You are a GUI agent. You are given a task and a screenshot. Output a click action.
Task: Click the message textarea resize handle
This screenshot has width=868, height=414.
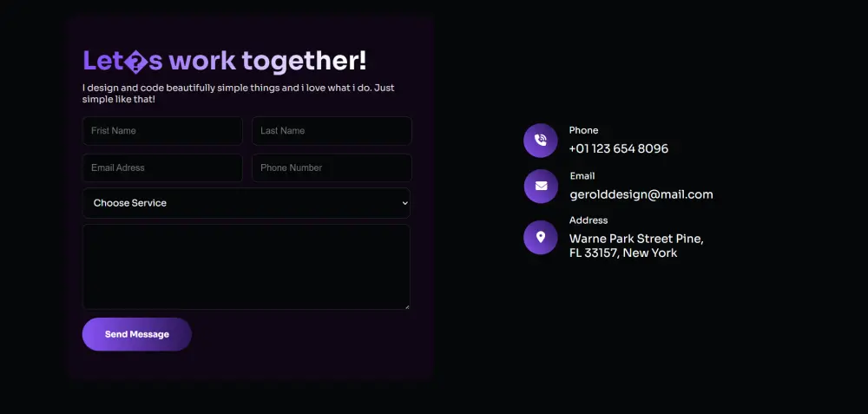(407, 306)
